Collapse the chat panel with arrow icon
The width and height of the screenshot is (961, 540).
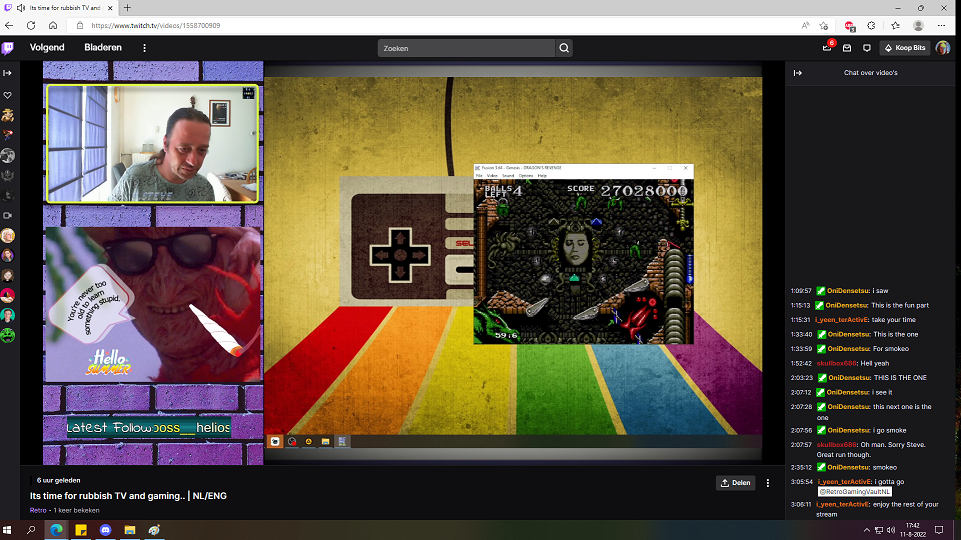point(797,73)
